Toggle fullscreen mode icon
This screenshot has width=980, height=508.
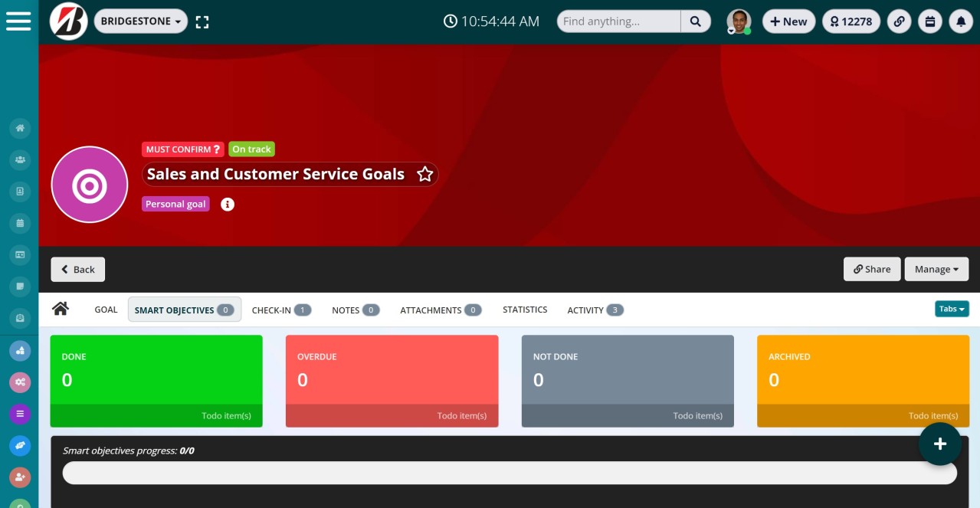[x=202, y=22]
